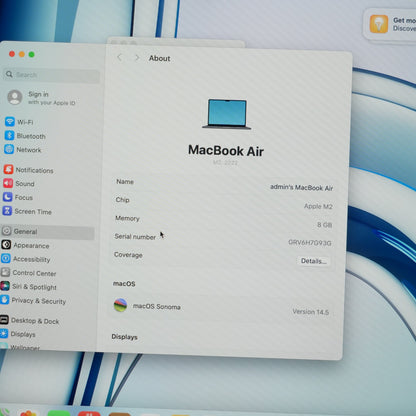Open the Wi-Fi settings icon
Image resolution: width=416 pixels, height=416 pixels.
pyautogui.click(x=9, y=122)
